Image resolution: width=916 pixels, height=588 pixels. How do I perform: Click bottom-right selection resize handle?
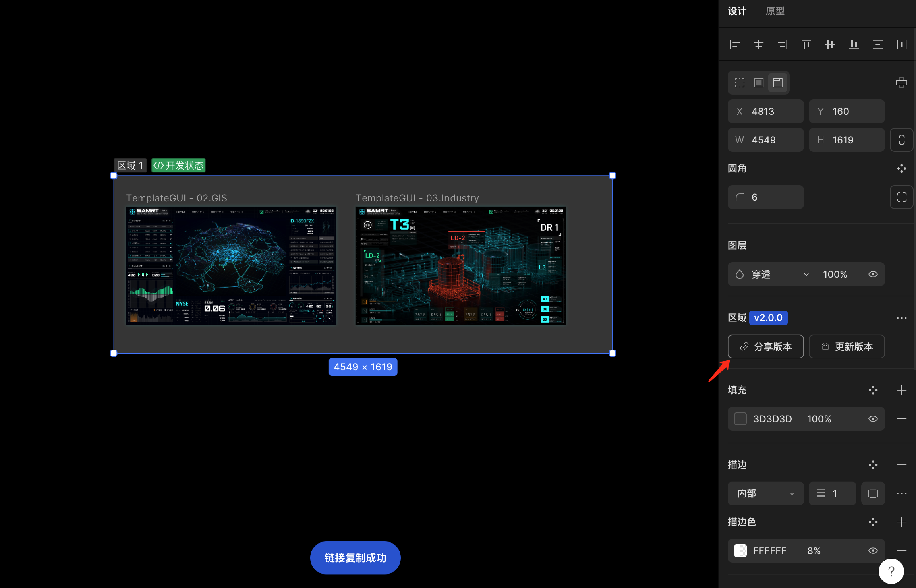tap(613, 353)
